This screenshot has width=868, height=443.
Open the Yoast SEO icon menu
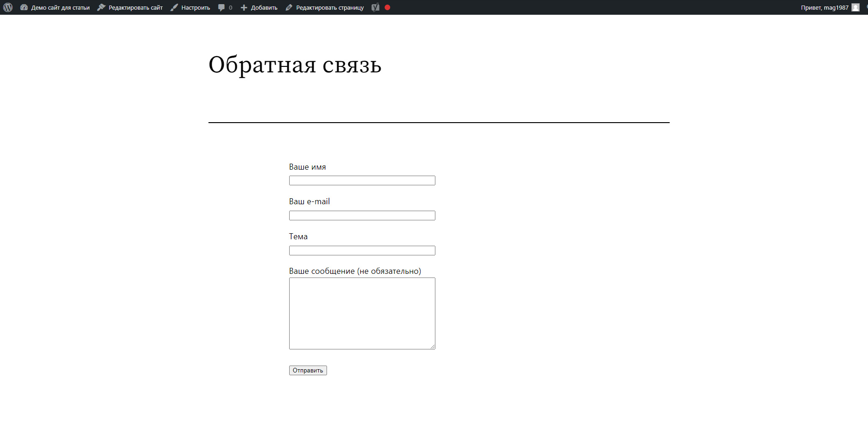(x=375, y=7)
